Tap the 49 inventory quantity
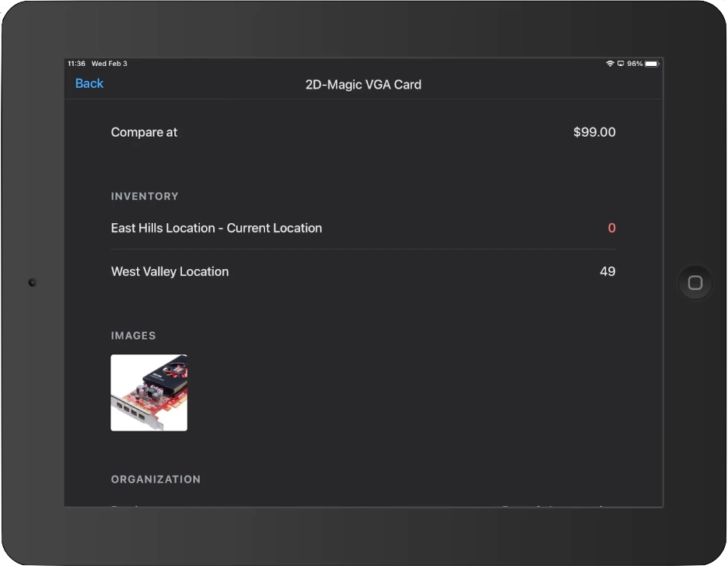This screenshot has width=728, height=569. tap(607, 271)
